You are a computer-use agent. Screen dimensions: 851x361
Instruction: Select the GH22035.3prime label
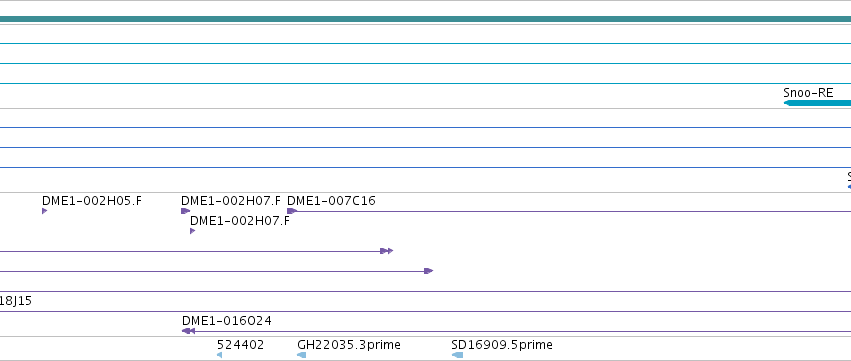pyautogui.click(x=349, y=345)
